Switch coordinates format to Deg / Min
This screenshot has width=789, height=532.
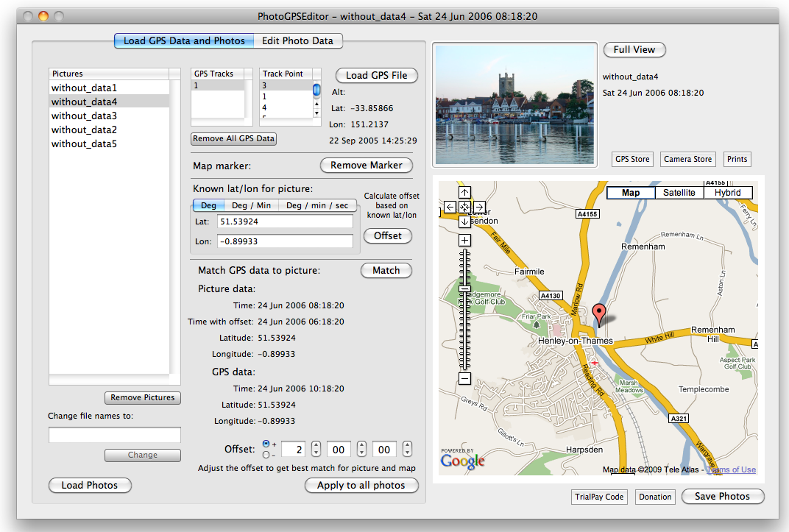(250, 205)
